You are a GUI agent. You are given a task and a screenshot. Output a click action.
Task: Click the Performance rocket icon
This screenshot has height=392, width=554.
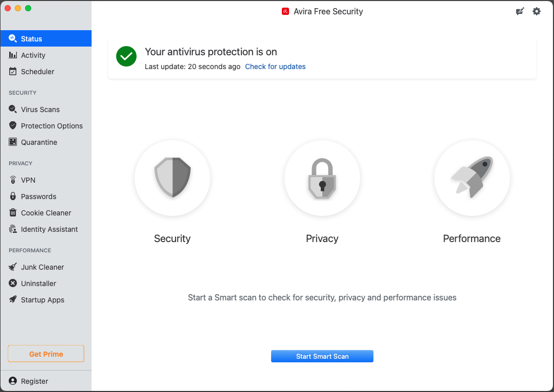(x=472, y=178)
